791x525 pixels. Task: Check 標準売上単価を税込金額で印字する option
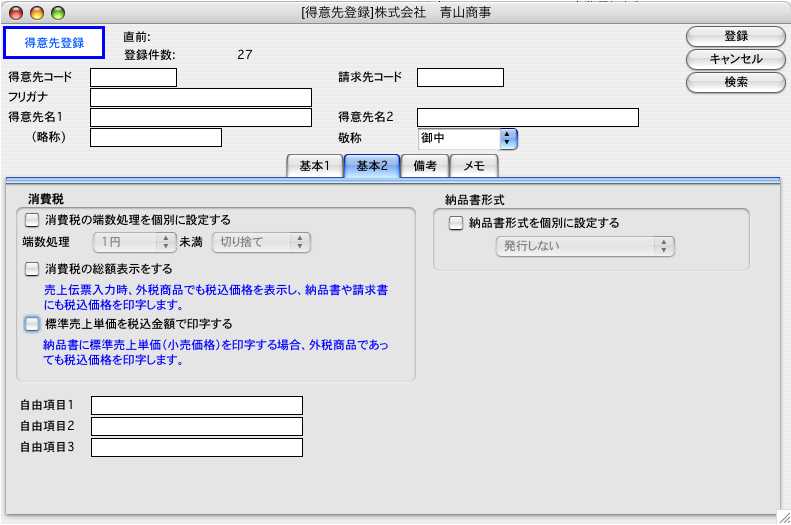point(33,324)
